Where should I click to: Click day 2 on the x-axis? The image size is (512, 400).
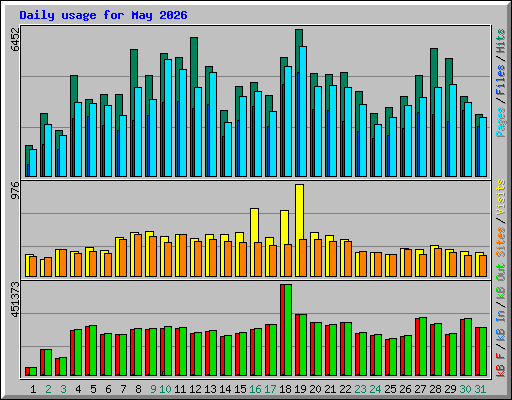(48, 389)
